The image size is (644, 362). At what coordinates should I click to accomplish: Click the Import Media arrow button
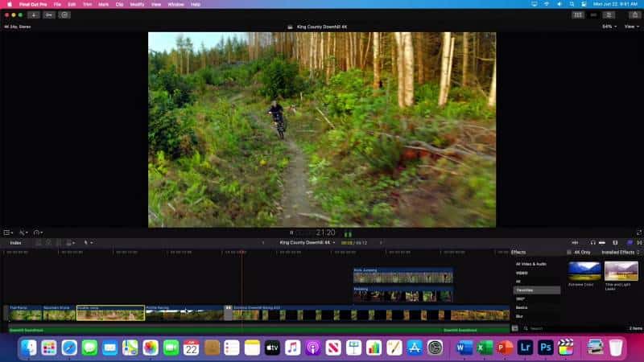[x=34, y=14]
